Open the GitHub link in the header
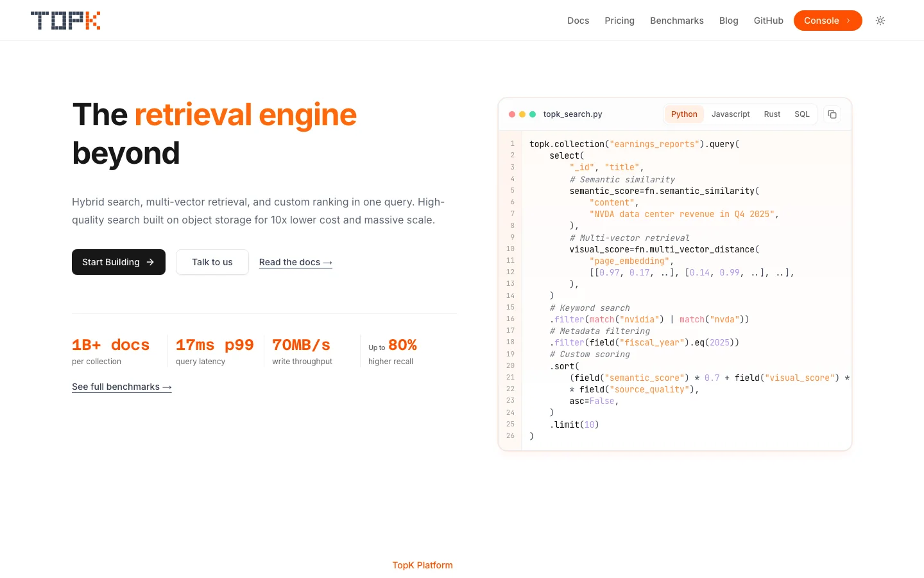Viewport: 924px width, 578px height. point(769,21)
